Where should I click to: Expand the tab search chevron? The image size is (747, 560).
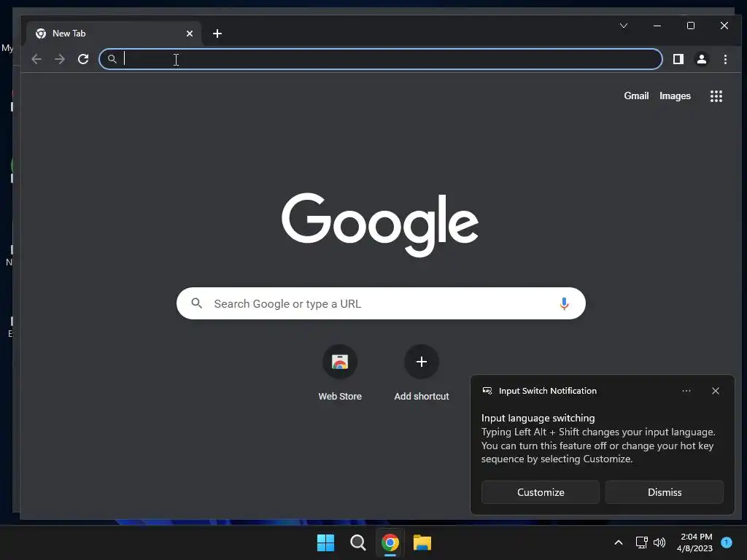624,26
